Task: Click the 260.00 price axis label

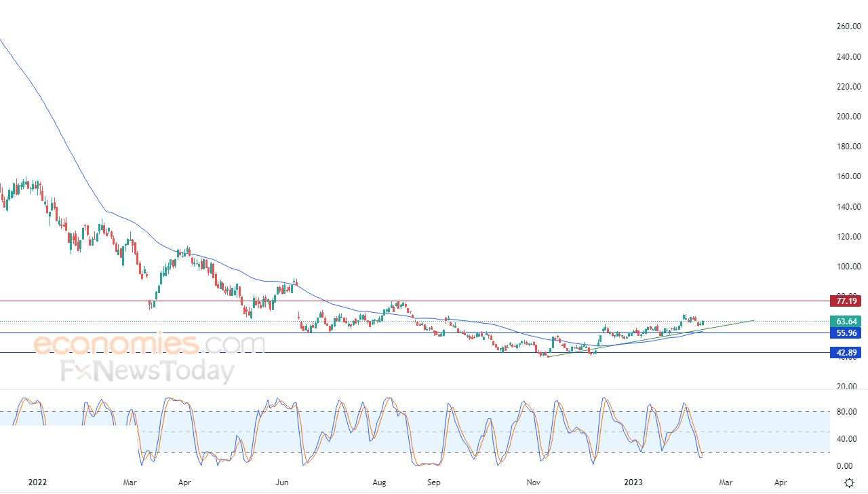Action: coord(848,26)
